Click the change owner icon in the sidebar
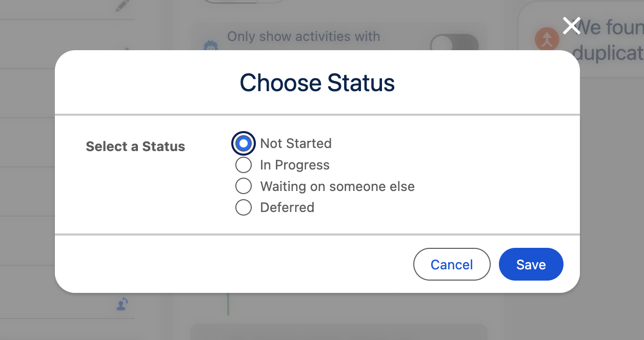This screenshot has width=644, height=340. pyautogui.click(x=121, y=305)
